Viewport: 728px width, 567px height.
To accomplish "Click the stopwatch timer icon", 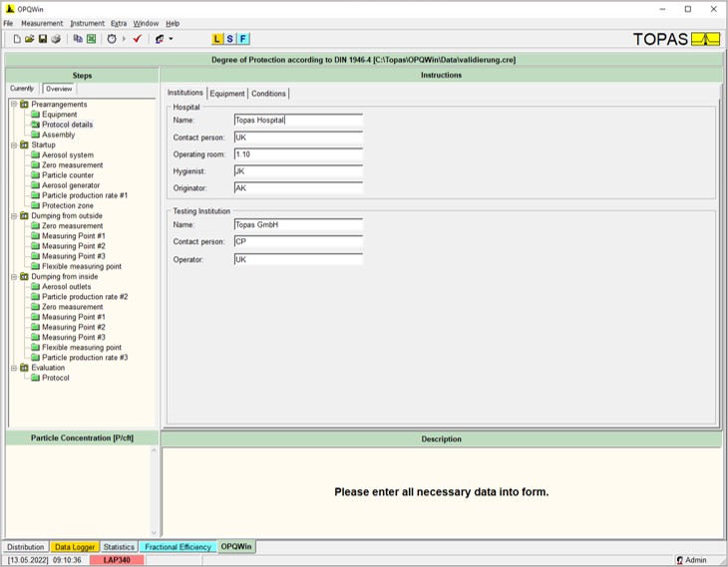I will [x=112, y=39].
